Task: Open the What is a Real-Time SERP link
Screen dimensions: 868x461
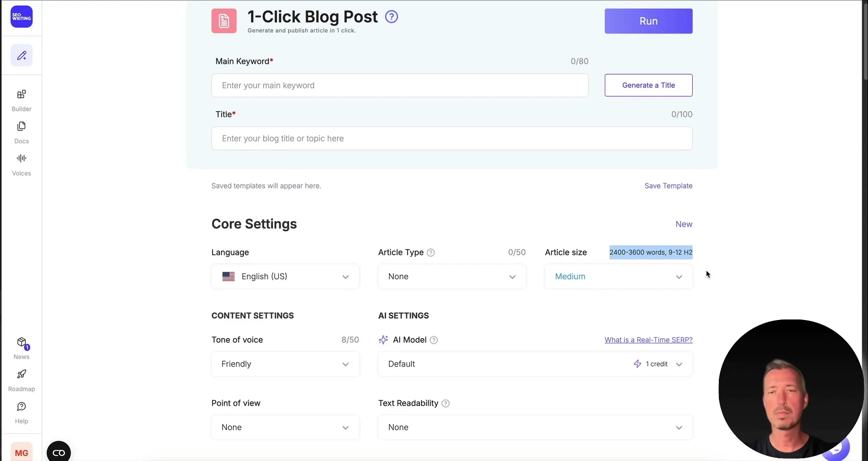Action: pos(649,339)
